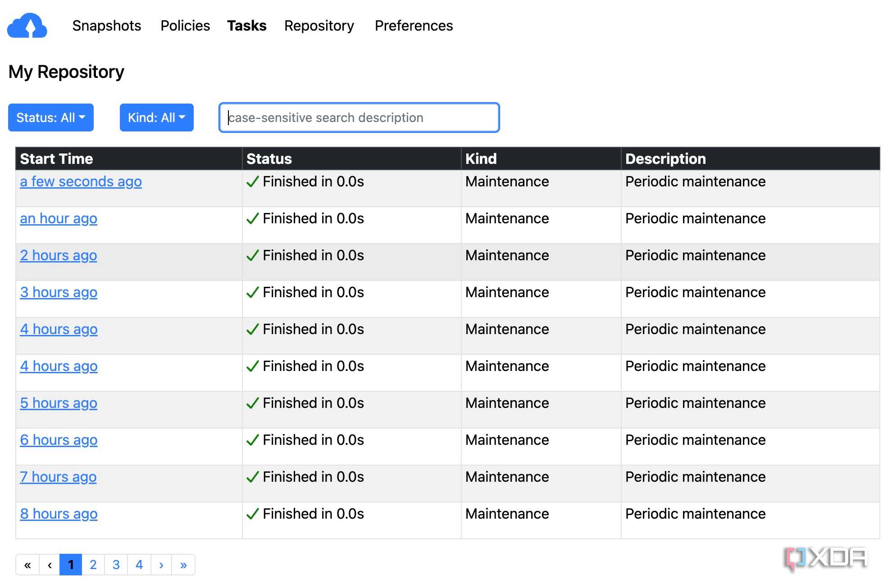Image resolution: width=883 pixels, height=588 pixels.
Task: Open the '2 hours ago' task link
Action: click(x=59, y=255)
